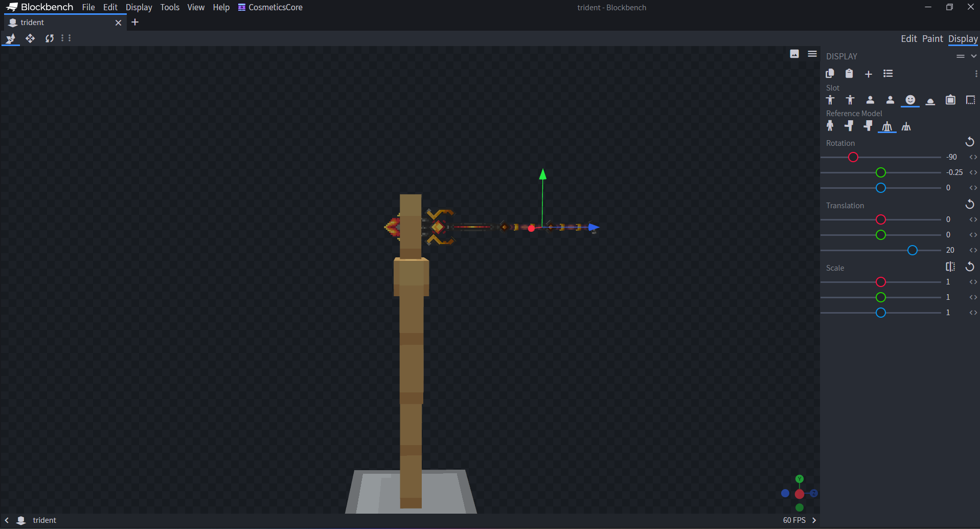980x529 pixels.
Task: Choose the armor stand reference model
Action: click(x=887, y=126)
